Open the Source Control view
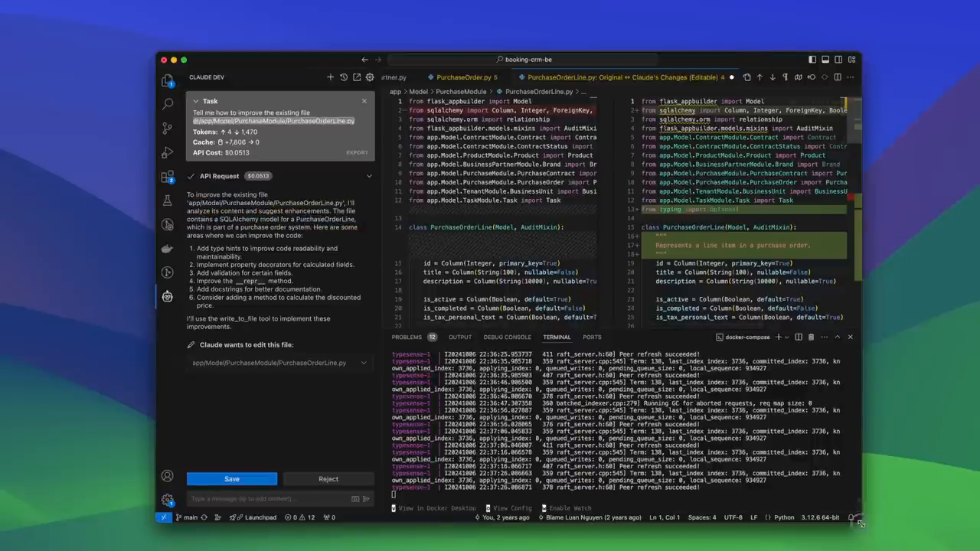This screenshot has width=980, height=551. click(x=167, y=128)
